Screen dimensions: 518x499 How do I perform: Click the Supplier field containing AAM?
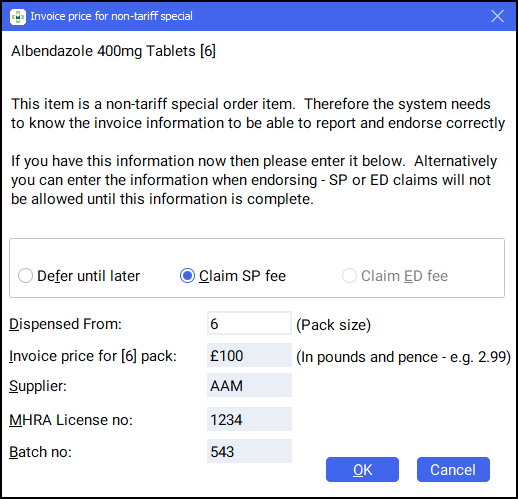pyautogui.click(x=249, y=385)
